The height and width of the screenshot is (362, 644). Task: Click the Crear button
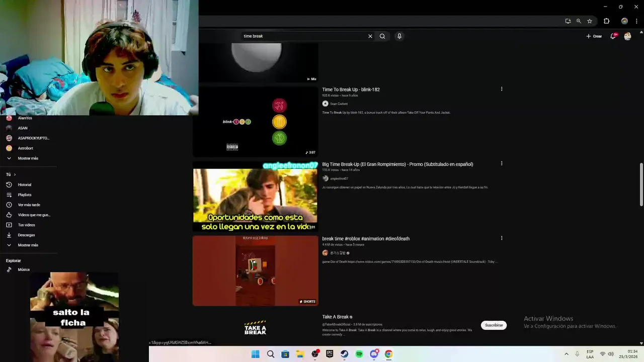594,36
